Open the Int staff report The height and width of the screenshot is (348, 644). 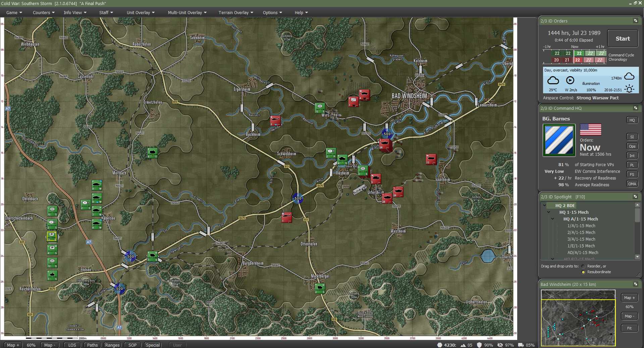632,156
